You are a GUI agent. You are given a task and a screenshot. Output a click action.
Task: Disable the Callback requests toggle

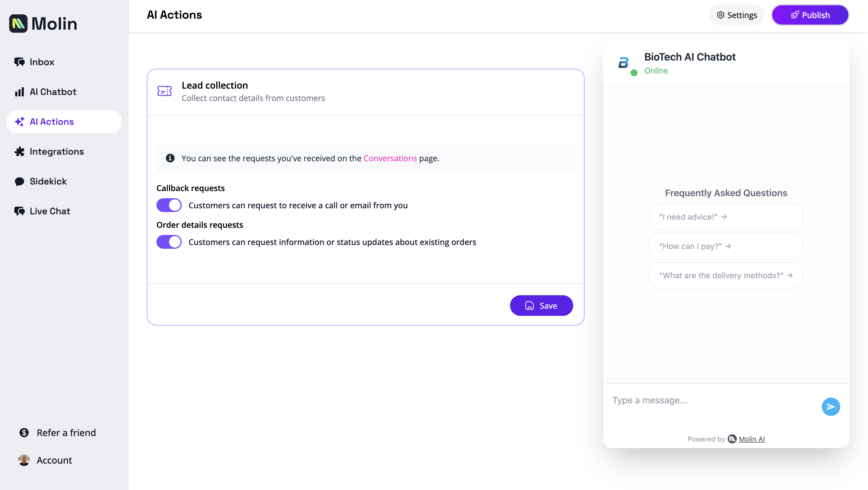(169, 205)
